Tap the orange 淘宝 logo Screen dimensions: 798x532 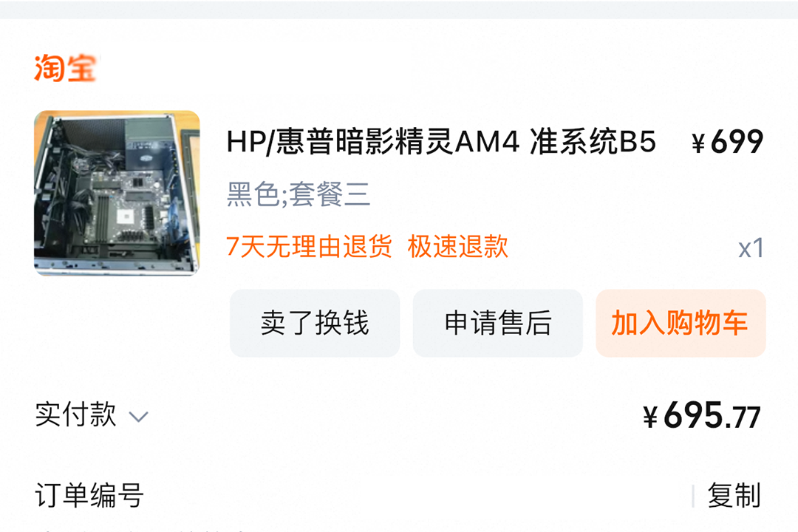tap(65, 68)
